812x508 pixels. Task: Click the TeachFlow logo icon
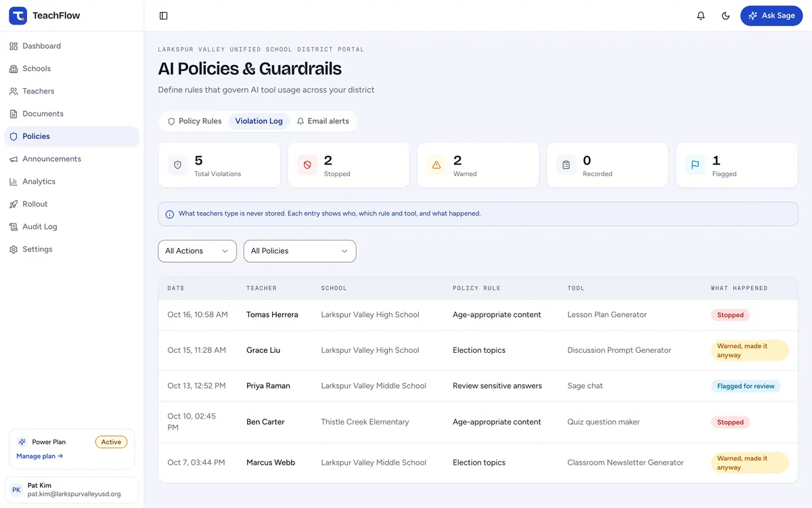tap(18, 16)
